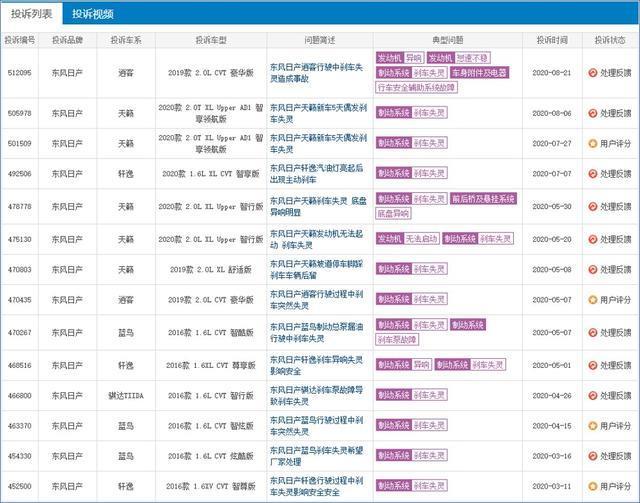Click the date 2020-03-16

coord(552,456)
